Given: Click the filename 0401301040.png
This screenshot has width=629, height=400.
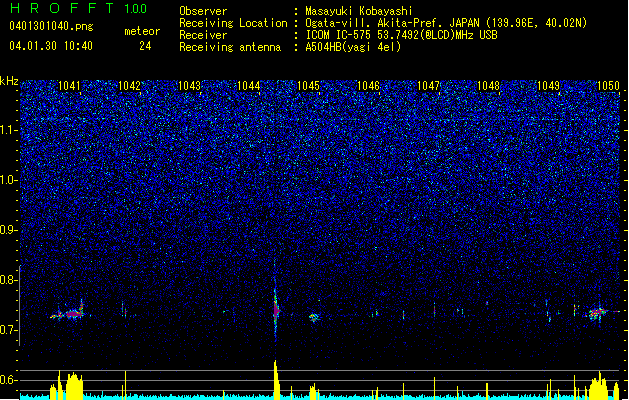Looking at the screenshot, I should pos(51,26).
